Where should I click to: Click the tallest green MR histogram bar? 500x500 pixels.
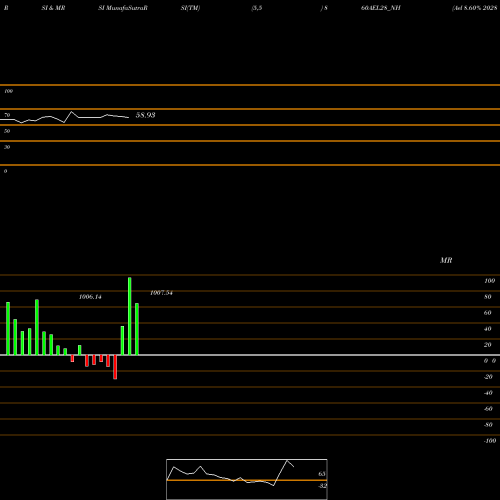coord(130,316)
